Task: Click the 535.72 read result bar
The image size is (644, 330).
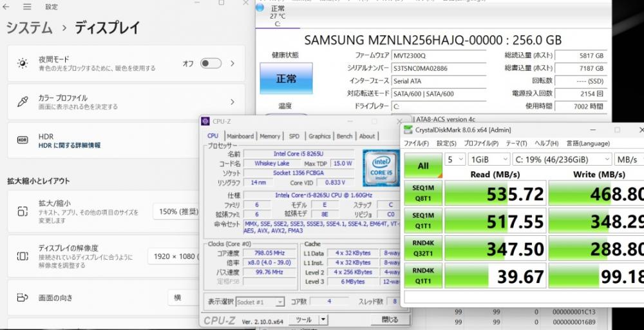Action: click(x=495, y=193)
